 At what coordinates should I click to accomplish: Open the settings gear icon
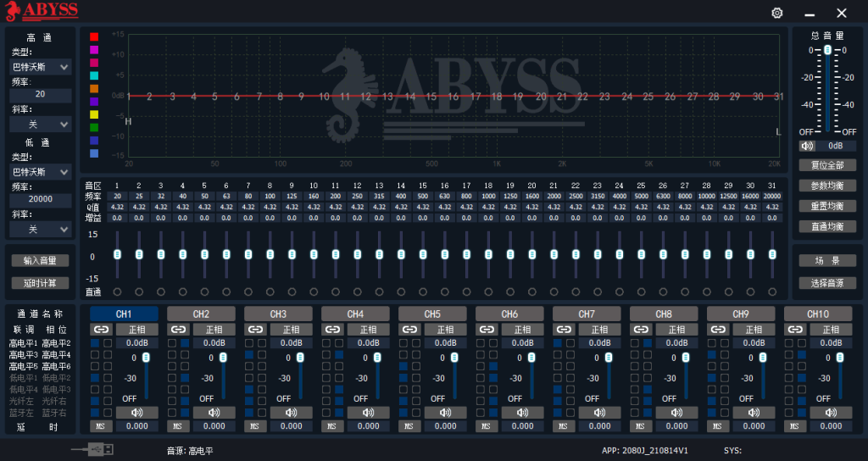coord(777,14)
